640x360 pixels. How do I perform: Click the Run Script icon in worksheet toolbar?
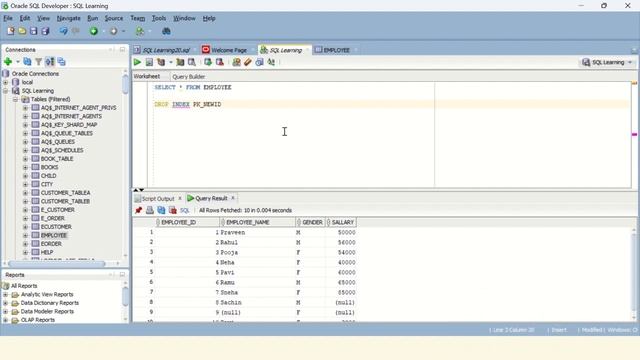(x=149, y=62)
